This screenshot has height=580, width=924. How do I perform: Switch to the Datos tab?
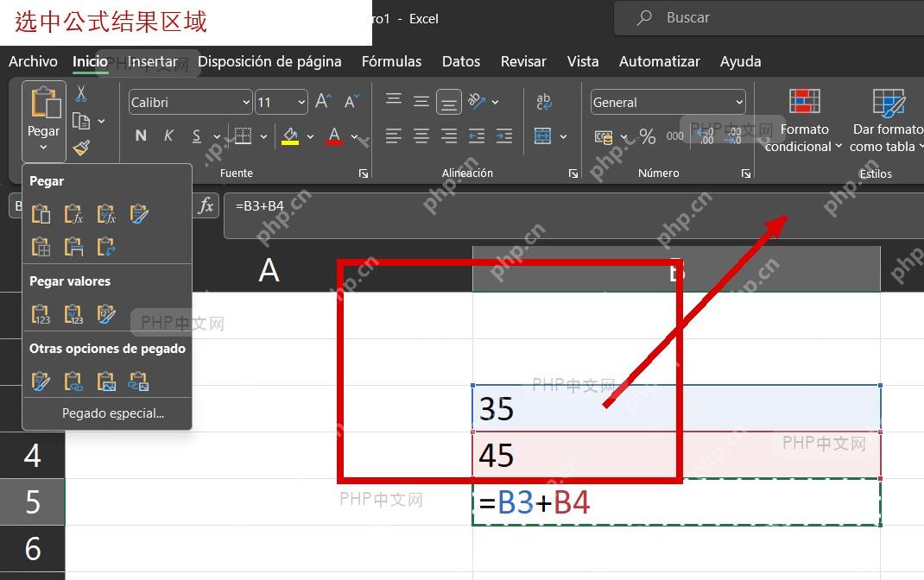coord(461,61)
